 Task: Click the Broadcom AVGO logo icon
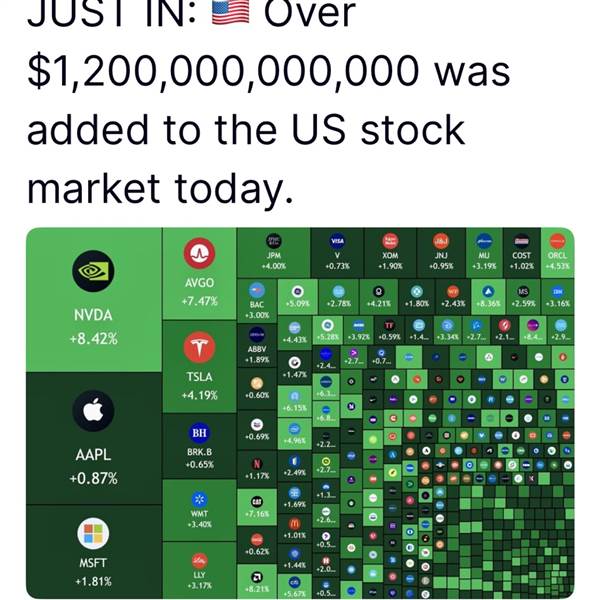tap(198, 251)
